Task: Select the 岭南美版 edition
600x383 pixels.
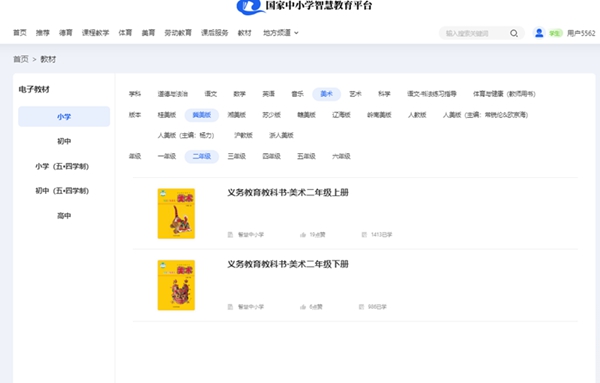Action: (x=379, y=115)
